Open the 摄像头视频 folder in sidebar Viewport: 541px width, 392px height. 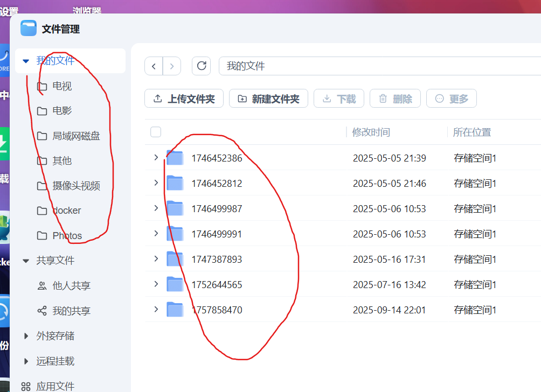(x=77, y=186)
